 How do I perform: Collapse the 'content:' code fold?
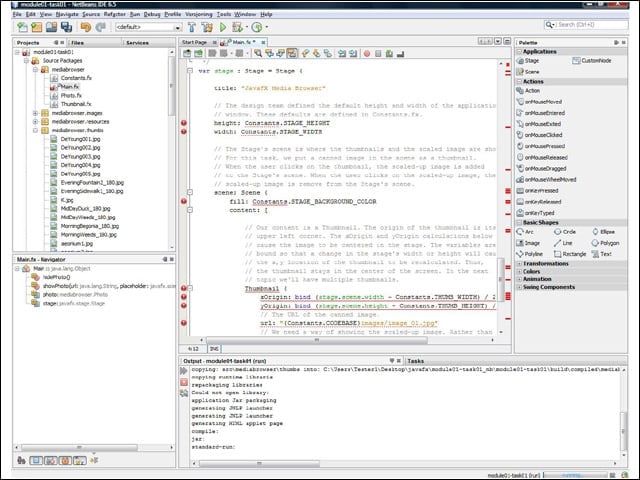pyautogui.click(x=190, y=210)
